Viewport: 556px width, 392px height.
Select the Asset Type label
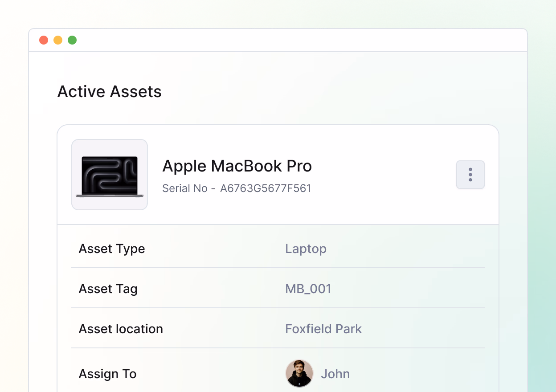[112, 249]
